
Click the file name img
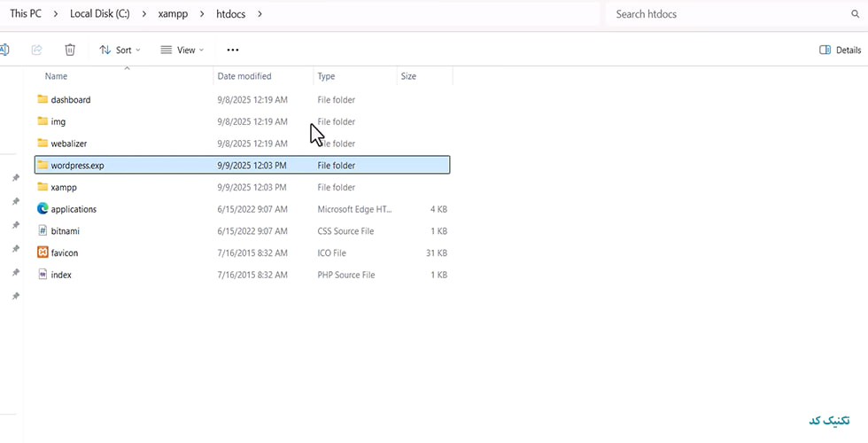tap(58, 121)
